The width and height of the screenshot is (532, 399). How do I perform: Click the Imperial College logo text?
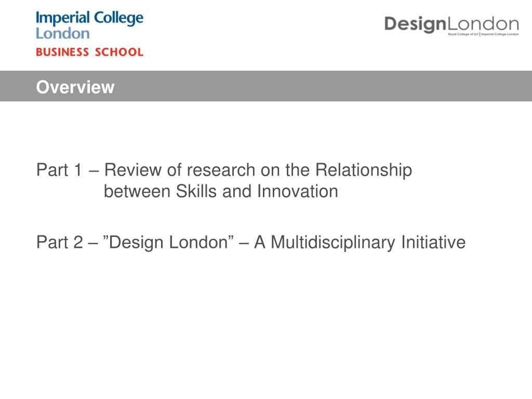click(x=89, y=18)
